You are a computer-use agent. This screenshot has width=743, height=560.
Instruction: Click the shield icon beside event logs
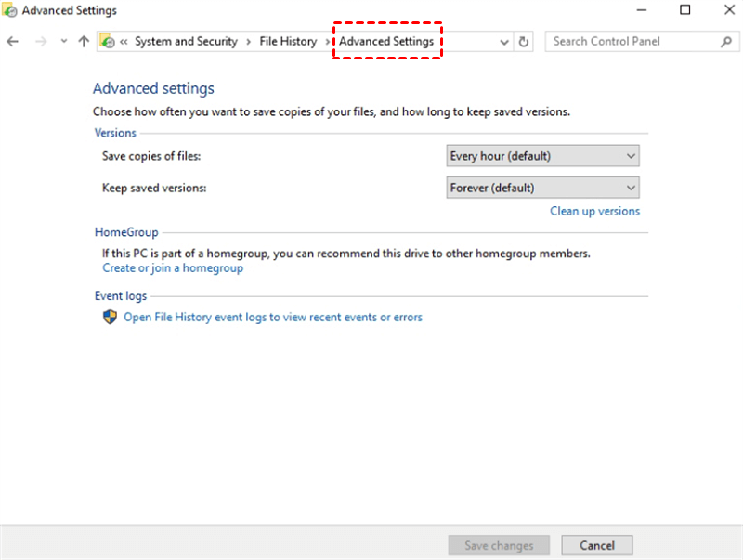point(110,317)
